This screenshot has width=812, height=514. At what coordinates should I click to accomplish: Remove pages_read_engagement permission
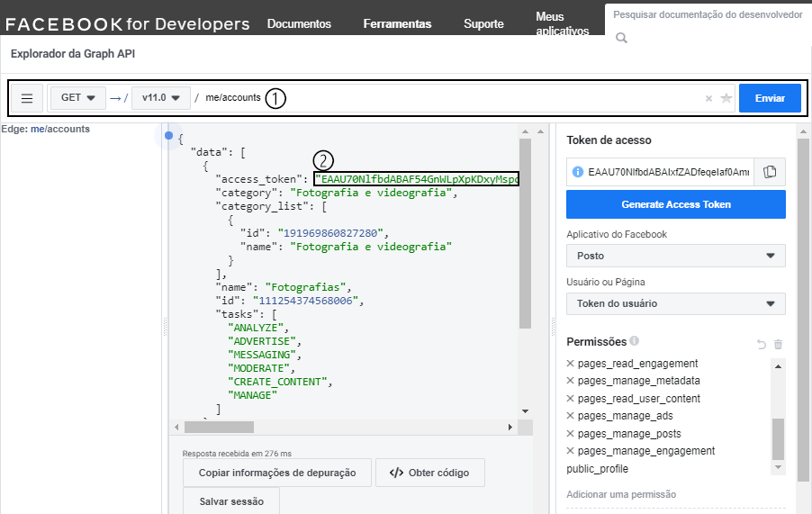pos(570,364)
